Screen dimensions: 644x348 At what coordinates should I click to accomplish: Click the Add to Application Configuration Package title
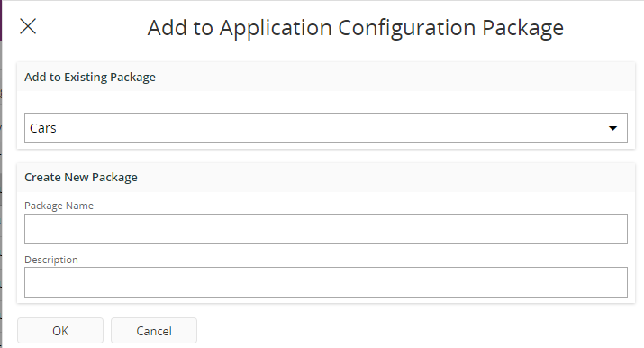355,28
